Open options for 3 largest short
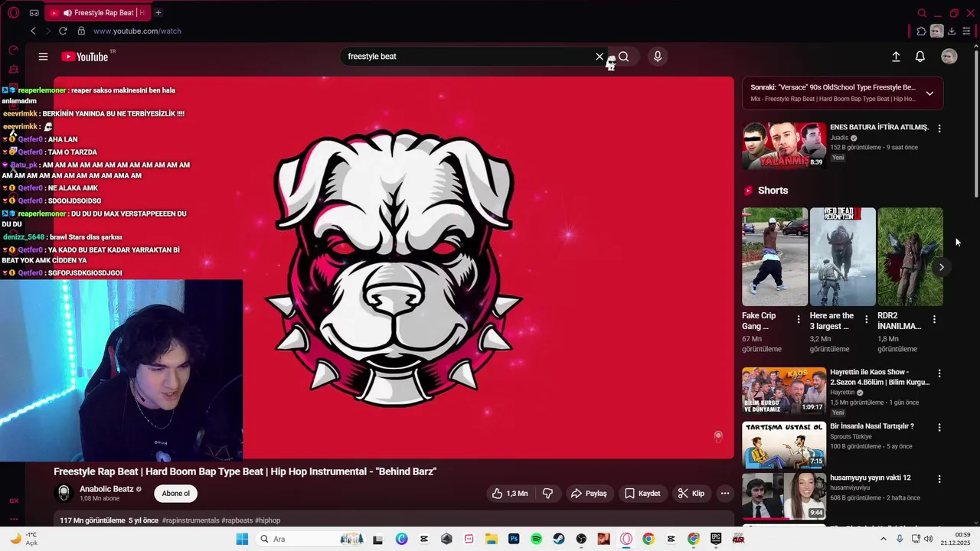 coord(867,319)
